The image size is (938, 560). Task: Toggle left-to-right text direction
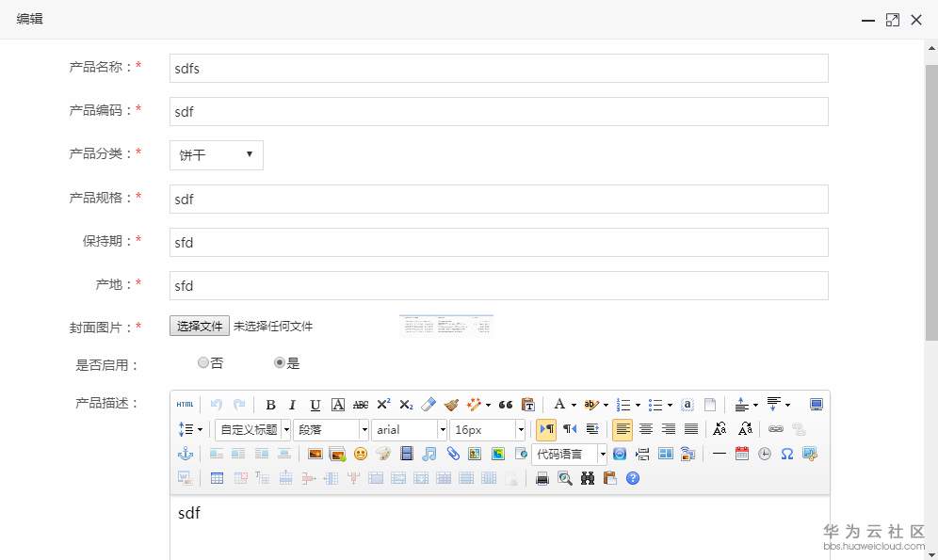coord(546,429)
